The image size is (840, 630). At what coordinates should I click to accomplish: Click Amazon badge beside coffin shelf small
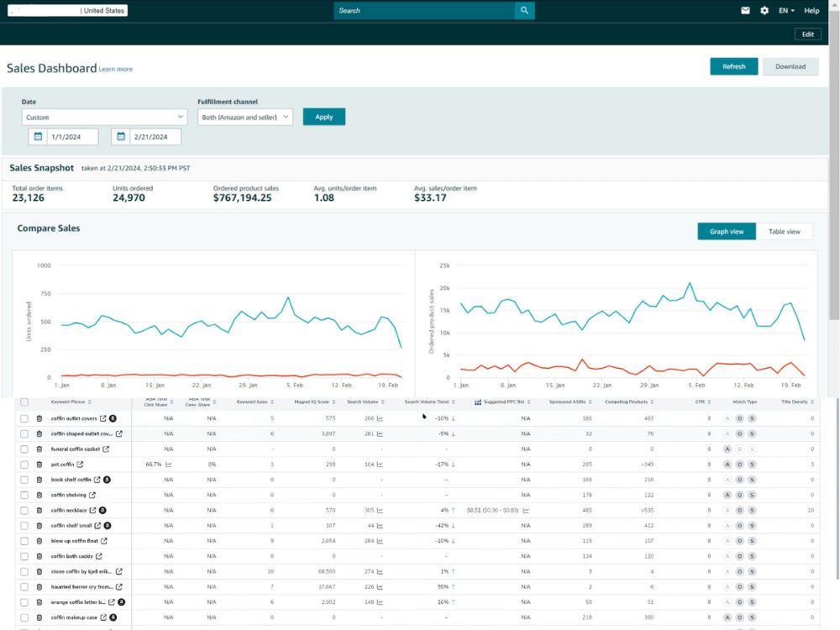click(x=108, y=526)
